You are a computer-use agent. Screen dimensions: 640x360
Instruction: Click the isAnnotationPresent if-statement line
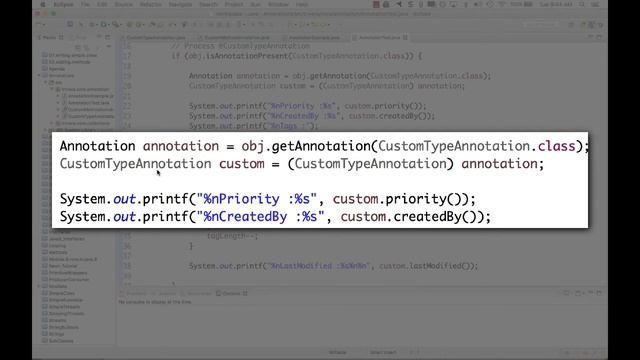[297, 56]
